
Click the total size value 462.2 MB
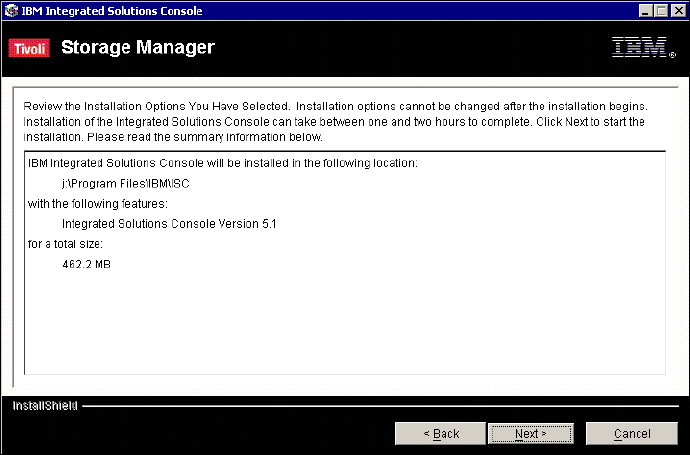pyautogui.click(x=86, y=264)
